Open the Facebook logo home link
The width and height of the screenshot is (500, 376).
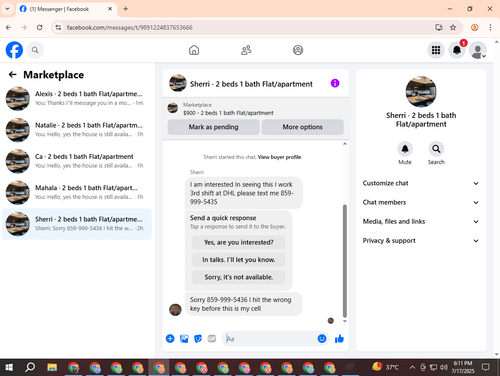point(14,50)
